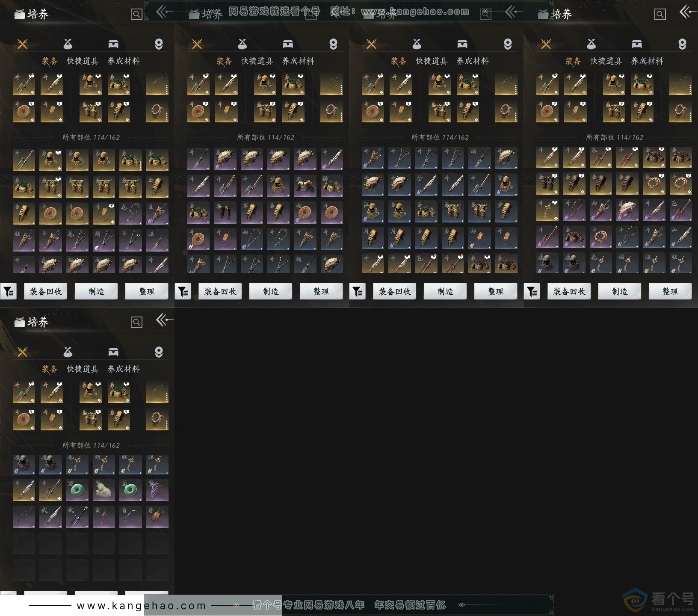This screenshot has height=616, width=698.
Task: Click 装备回收 button in second panel
Action: pos(220,292)
